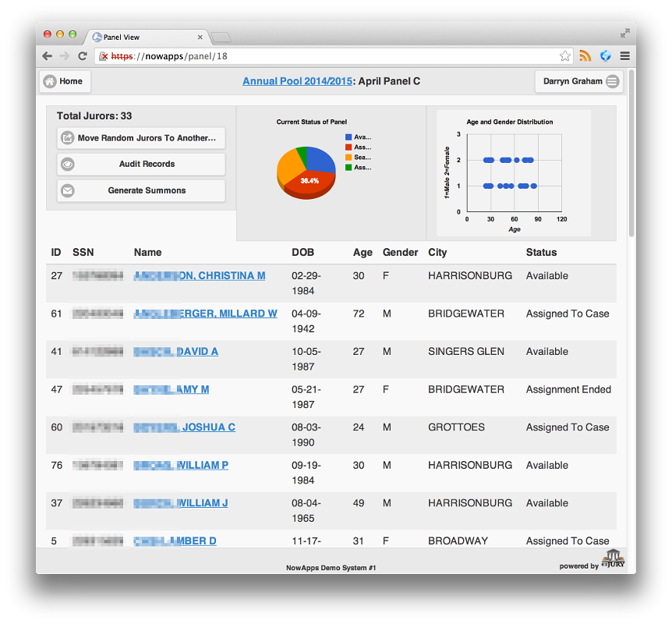672x624 pixels.
Task: Toggle fullscreen with the expand arrows icon
Action: click(625, 33)
